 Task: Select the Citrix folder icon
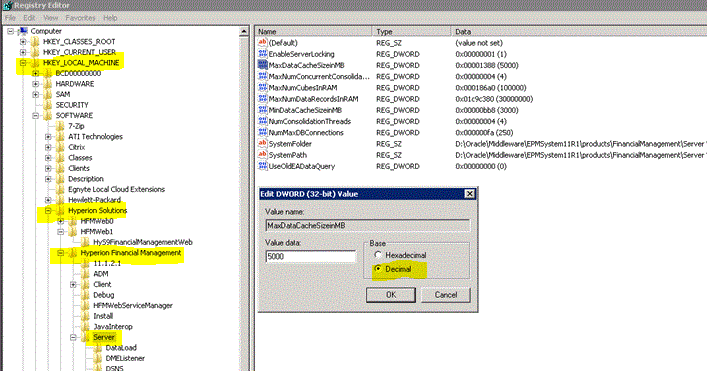pyautogui.click(x=60, y=147)
